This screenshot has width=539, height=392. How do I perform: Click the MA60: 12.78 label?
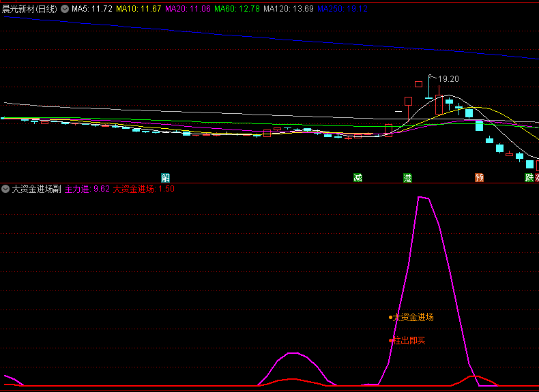[x=237, y=9]
